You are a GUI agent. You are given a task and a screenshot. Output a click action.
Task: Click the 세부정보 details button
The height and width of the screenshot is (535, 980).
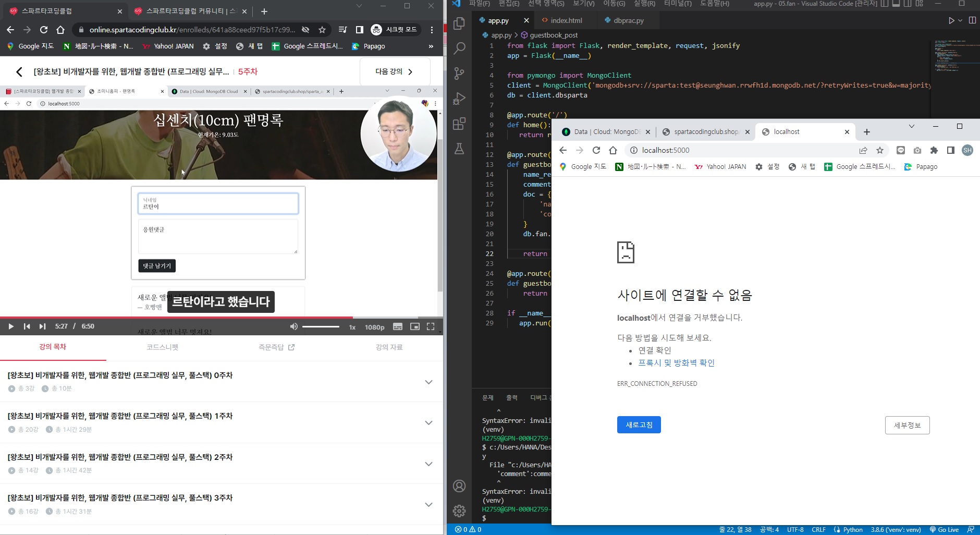click(x=907, y=425)
